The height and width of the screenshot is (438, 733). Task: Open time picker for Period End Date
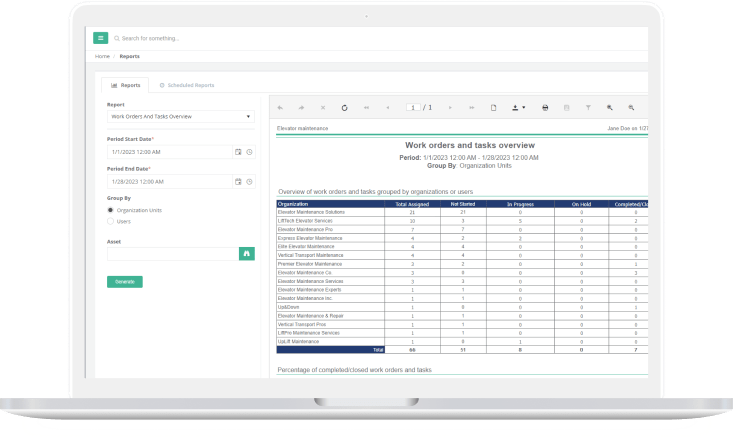[249, 182]
